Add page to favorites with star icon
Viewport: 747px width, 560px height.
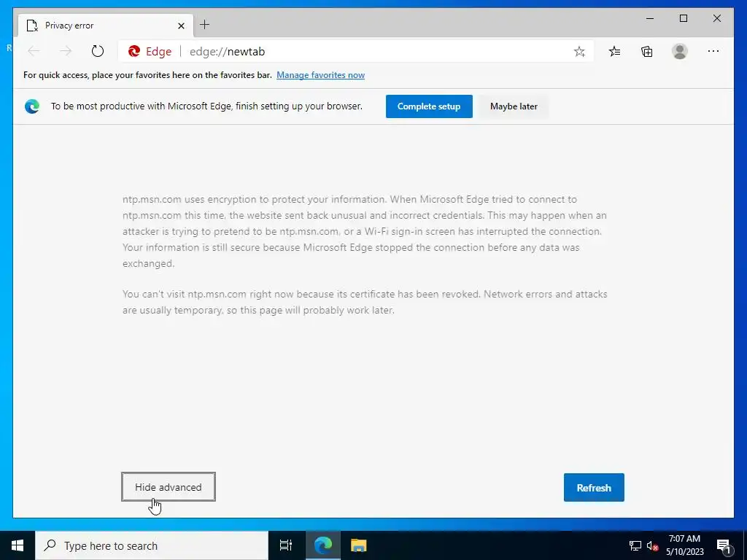579,52
